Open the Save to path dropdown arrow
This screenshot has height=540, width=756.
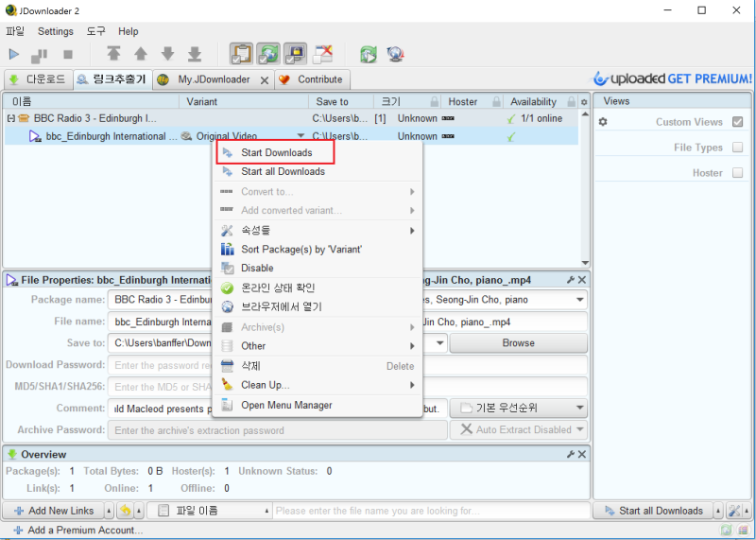[439, 343]
